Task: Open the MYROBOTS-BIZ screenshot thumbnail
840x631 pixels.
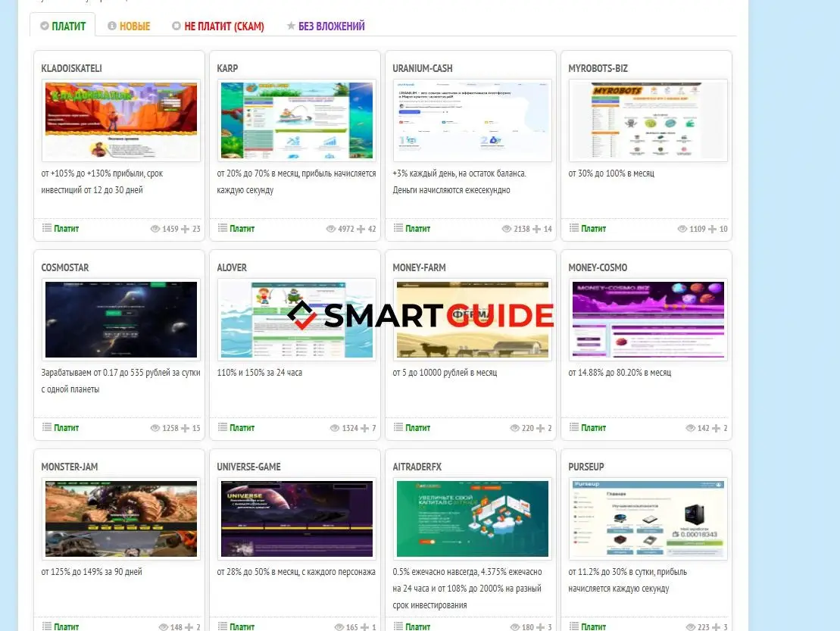Action: click(648, 120)
